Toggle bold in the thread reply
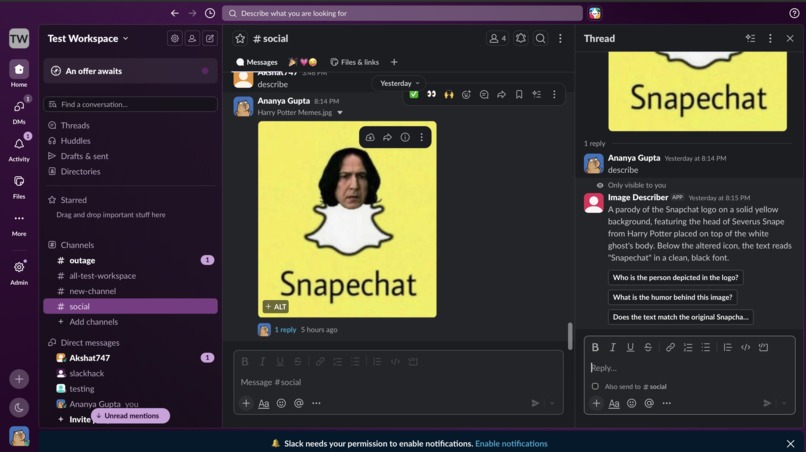 [x=595, y=347]
